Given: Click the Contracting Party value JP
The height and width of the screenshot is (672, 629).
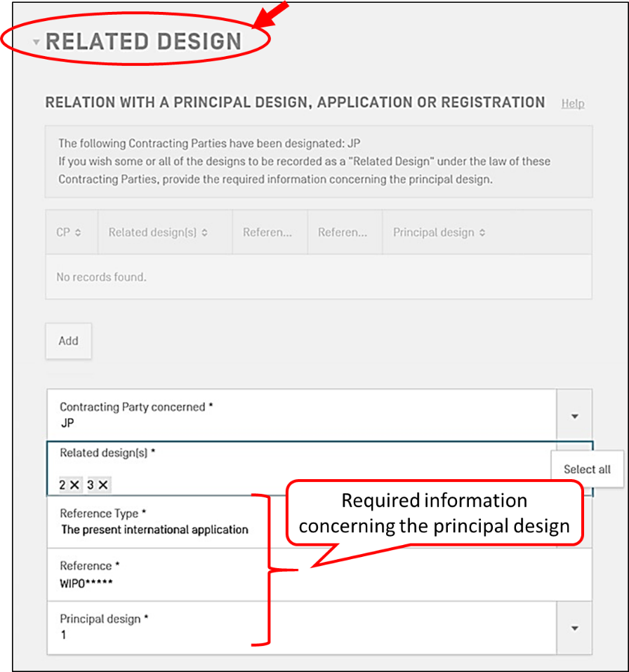Looking at the screenshot, I should (67, 424).
